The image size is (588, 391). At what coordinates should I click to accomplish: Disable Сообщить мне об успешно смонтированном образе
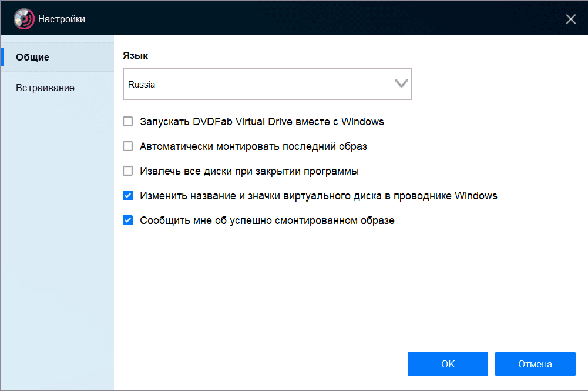click(x=128, y=220)
